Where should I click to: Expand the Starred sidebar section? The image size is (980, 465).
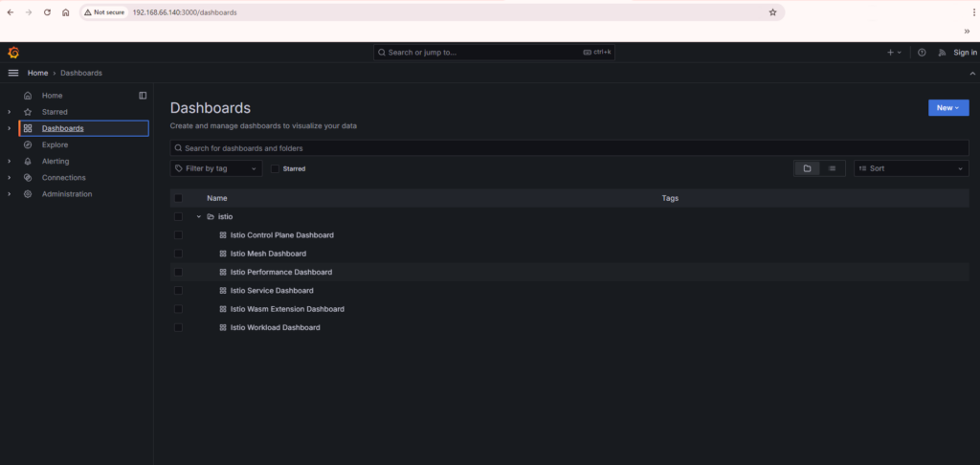click(9, 112)
